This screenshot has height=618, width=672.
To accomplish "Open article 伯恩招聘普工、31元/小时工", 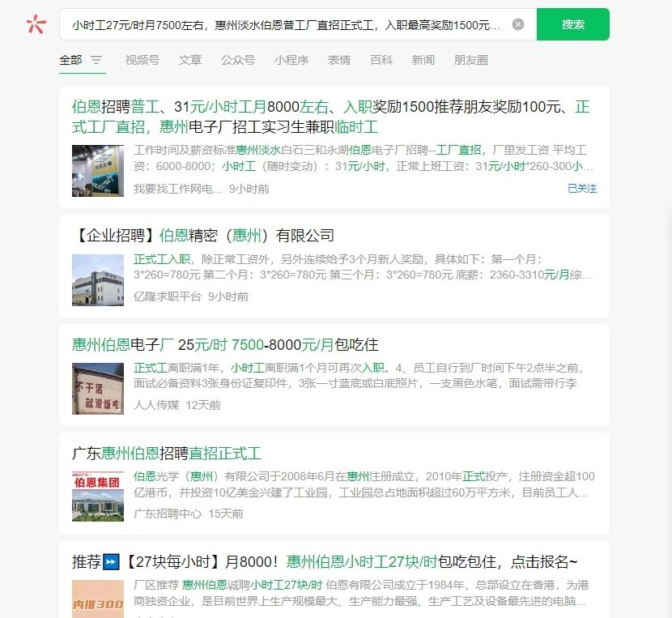I will point(330,117).
